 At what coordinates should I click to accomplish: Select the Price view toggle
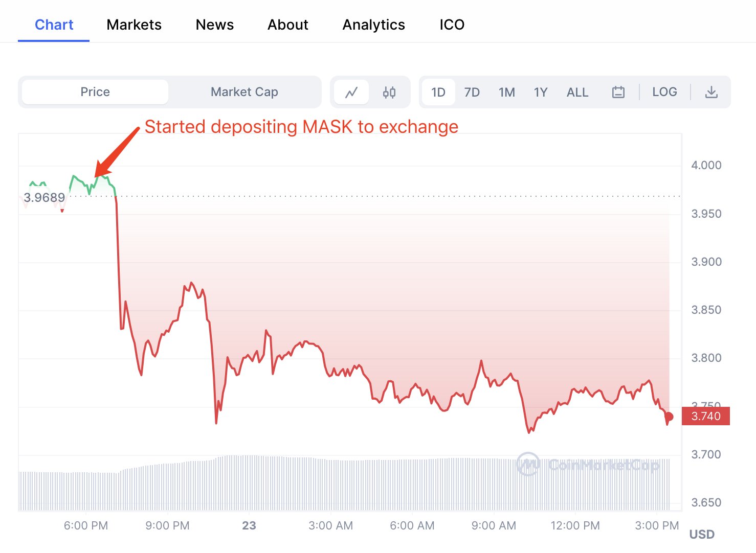[95, 92]
